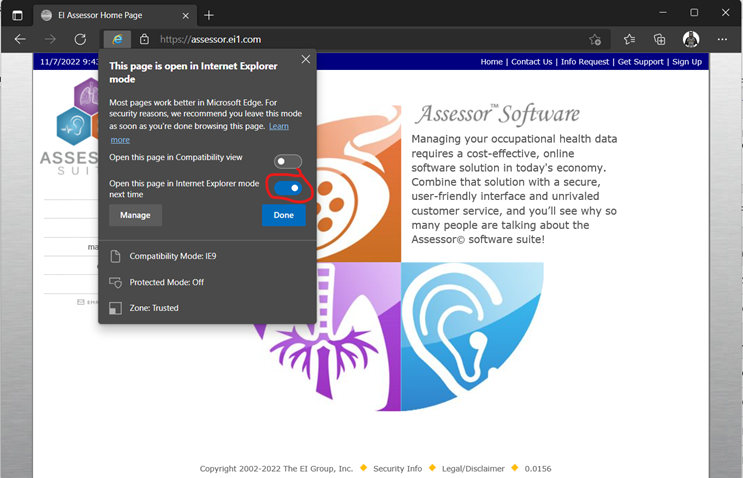Image resolution: width=743 pixels, height=478 pixels.
Task: Reload the page with refresh icon
Action: point(80,39)
